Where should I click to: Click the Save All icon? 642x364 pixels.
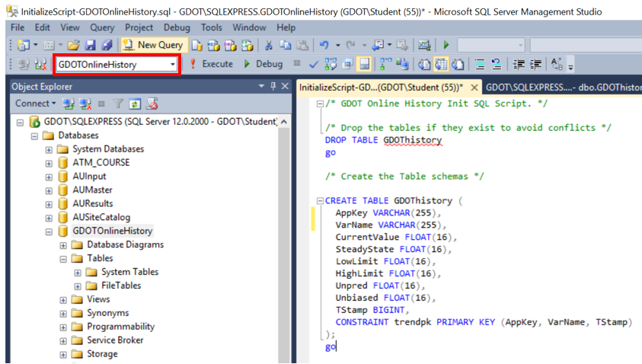tap(107, 45)
